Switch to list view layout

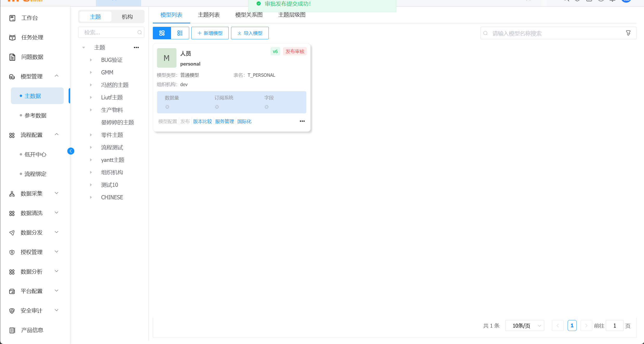pyautogui.click(x=180, y=33)
